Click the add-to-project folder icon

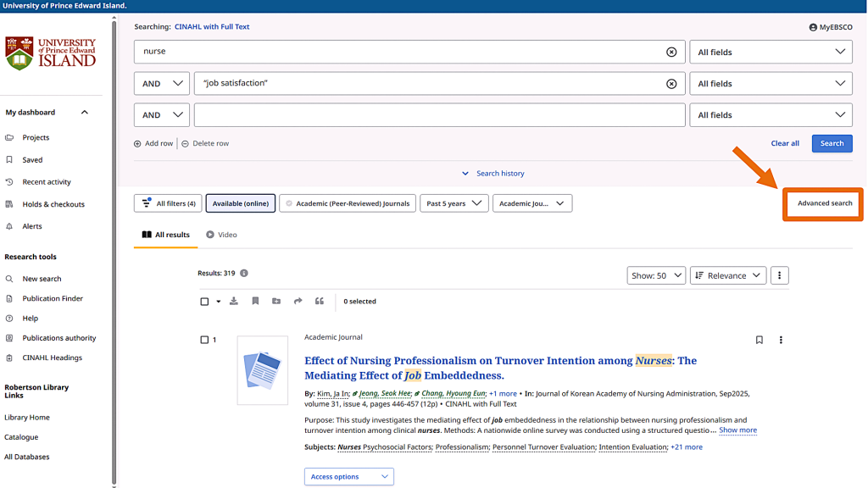click(276, 302)
